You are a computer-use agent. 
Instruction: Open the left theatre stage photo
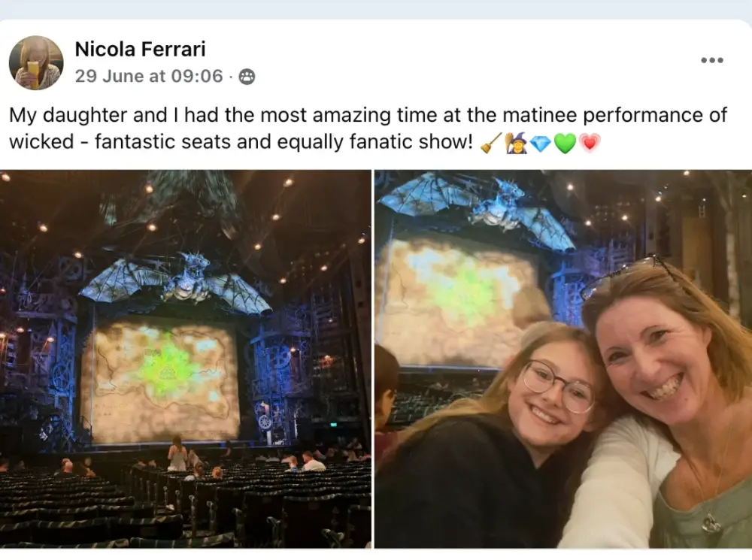point(185,359)
